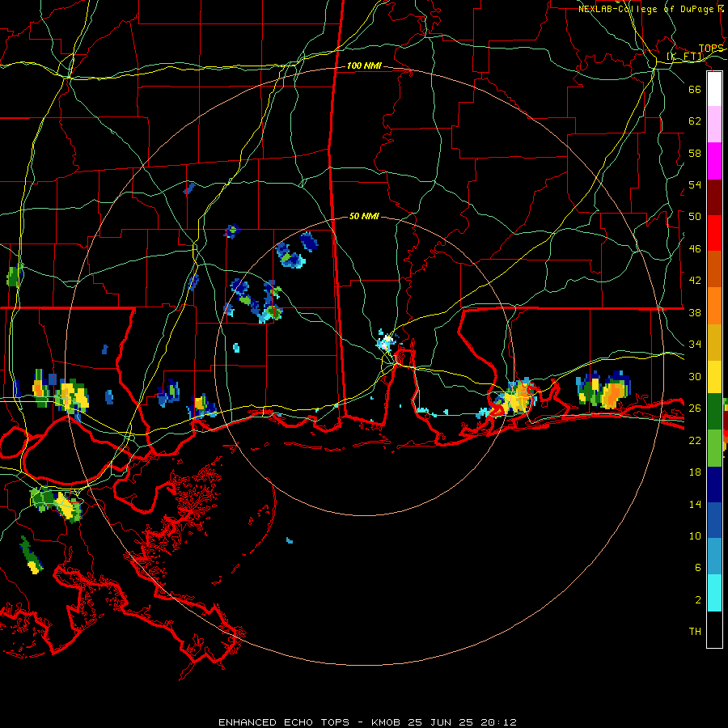Click the '34' legend value
The height and width of the screenshot is (728, 728).
tap(695, 344)
